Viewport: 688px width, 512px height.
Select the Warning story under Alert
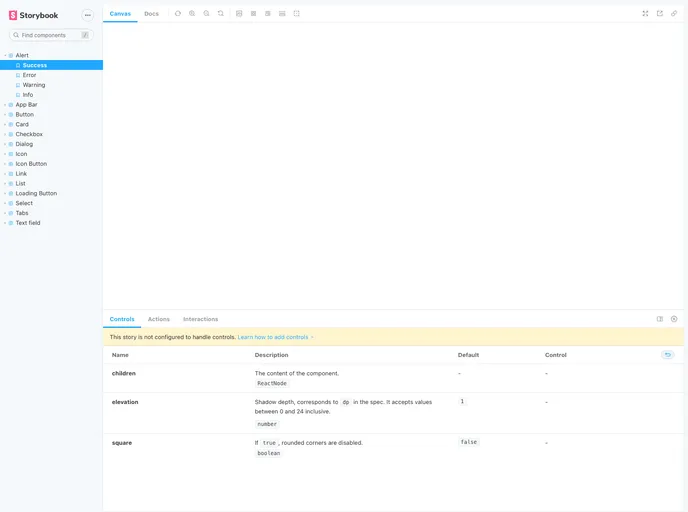pos(34,85)
